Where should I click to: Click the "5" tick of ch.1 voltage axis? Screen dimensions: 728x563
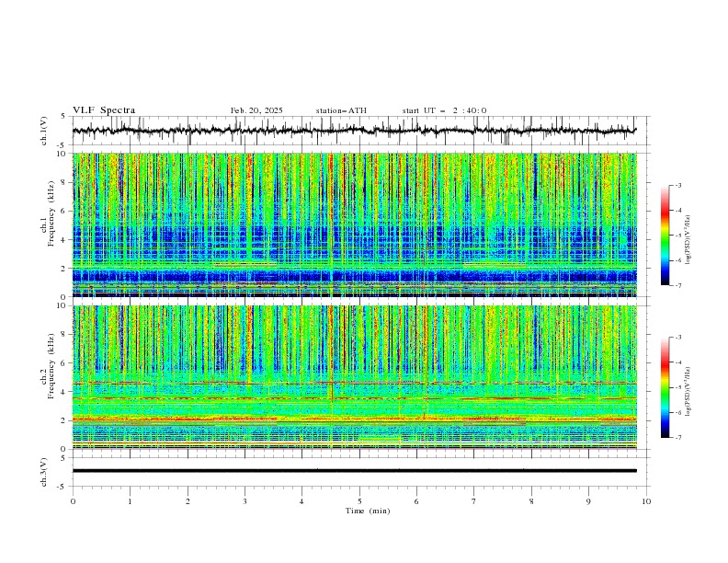65,117
